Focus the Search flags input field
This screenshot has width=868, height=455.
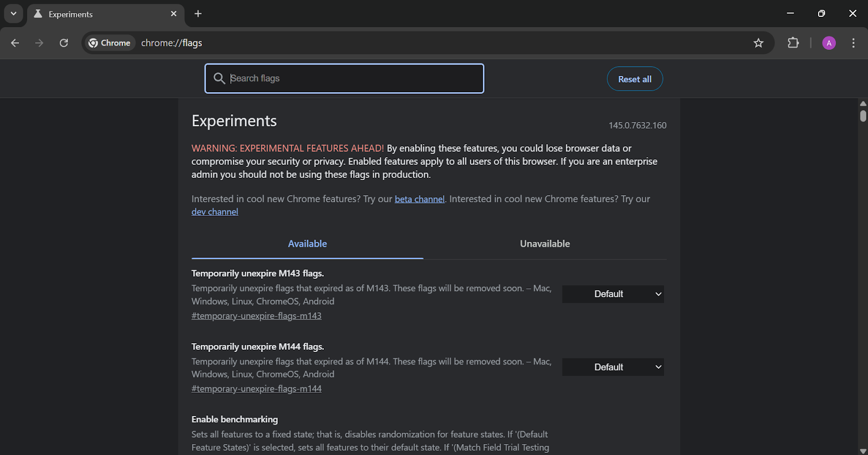pos(353,79)
